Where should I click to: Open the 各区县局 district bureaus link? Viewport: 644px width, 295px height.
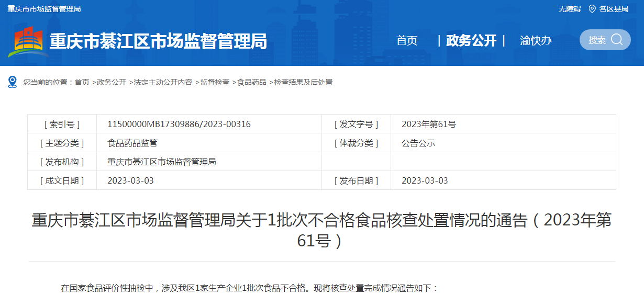(x=614, y=9)
